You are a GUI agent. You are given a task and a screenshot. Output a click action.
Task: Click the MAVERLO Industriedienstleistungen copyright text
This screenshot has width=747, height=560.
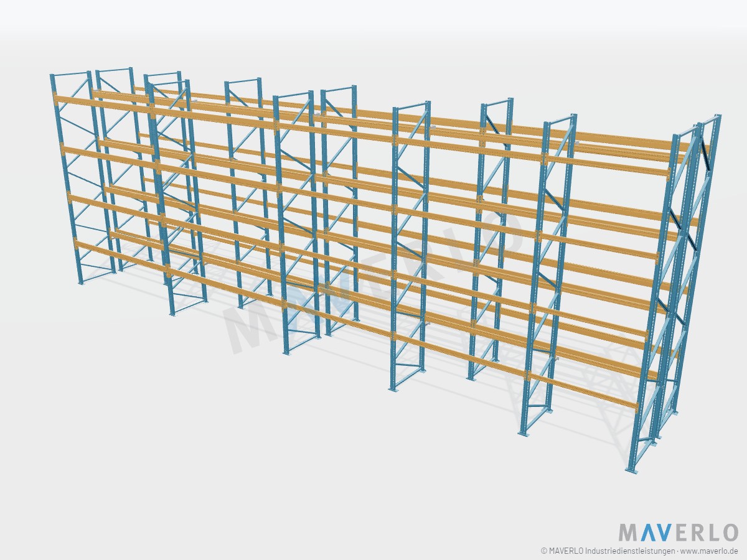pos(613,551)
